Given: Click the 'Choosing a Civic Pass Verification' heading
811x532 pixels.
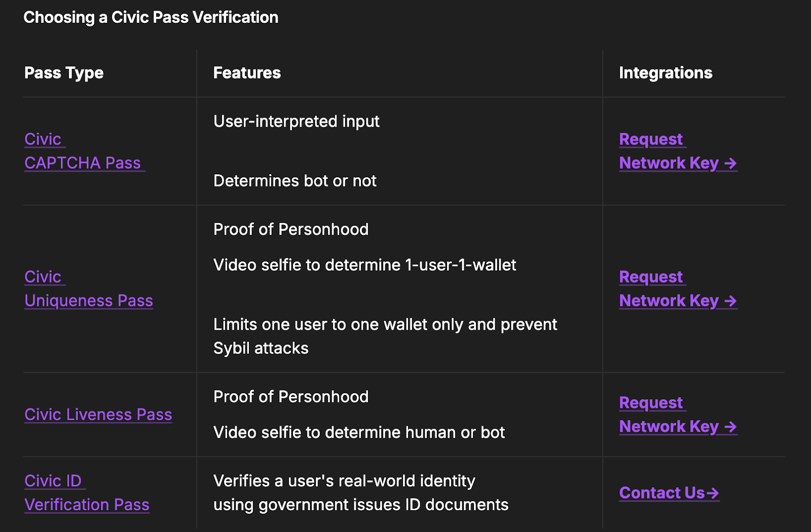Looking at the screenshot, I should [x=151, y=18].
